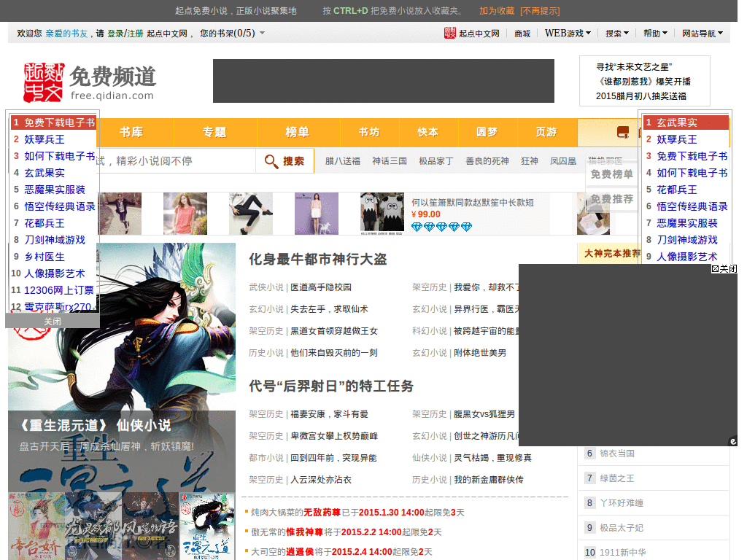Click the magnifier search icon
The width and height of the screenshot is (747, 560).
point(271,161)
